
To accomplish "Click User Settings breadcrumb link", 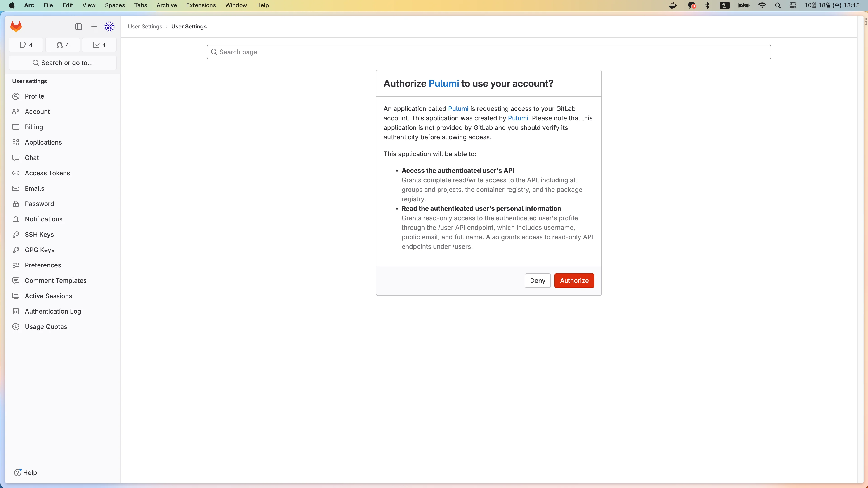I will (x=145, y=27).
